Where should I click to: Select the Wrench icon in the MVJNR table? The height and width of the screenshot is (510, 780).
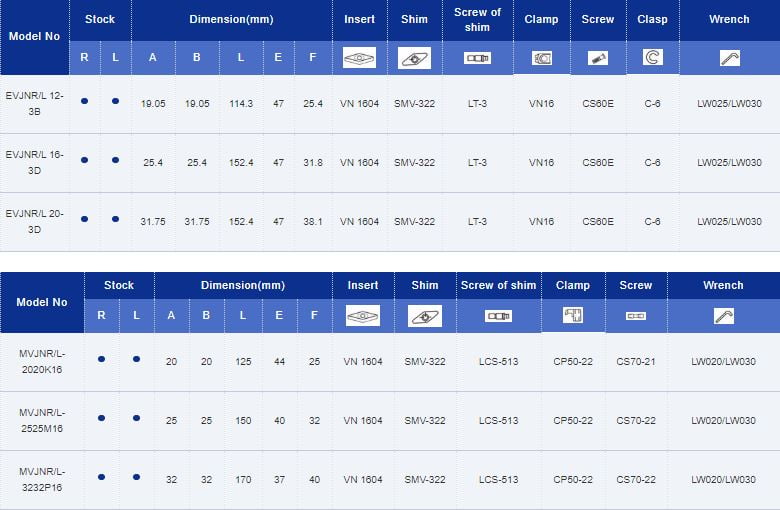click(x=723, y=315)
